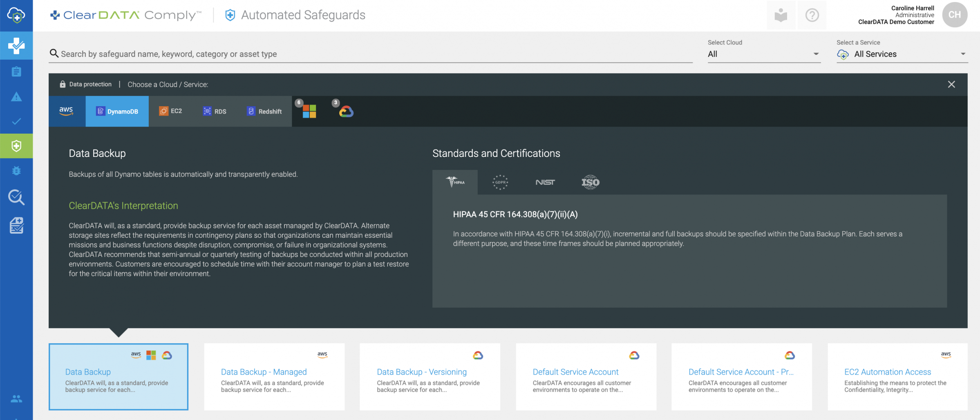The height and width of the screenshot is (420, 980).
Task: Show the NIST standards tab
Action: pos(545,182)
